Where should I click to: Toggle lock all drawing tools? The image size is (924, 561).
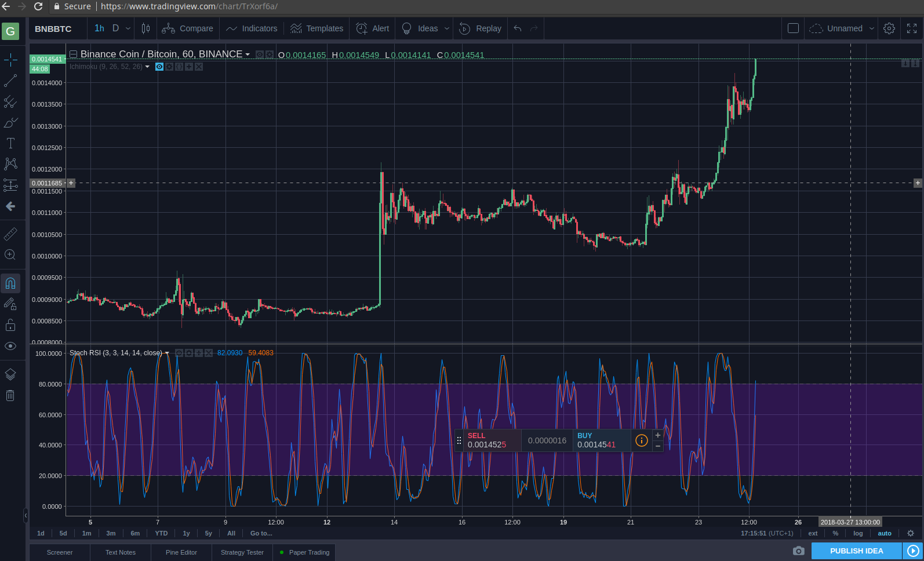[10, 325]
